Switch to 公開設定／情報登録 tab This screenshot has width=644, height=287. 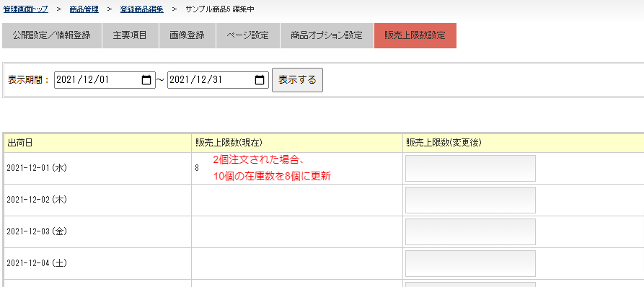pos(52,36)
